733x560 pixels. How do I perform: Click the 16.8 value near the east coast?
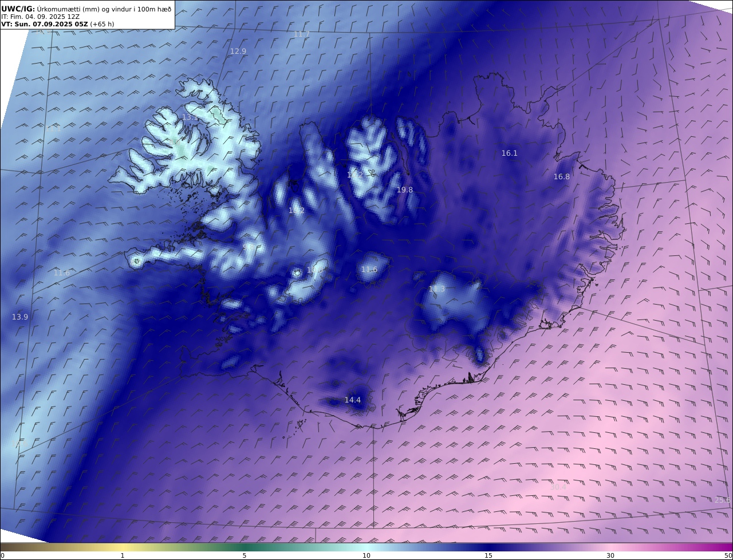tap(562, 177)
